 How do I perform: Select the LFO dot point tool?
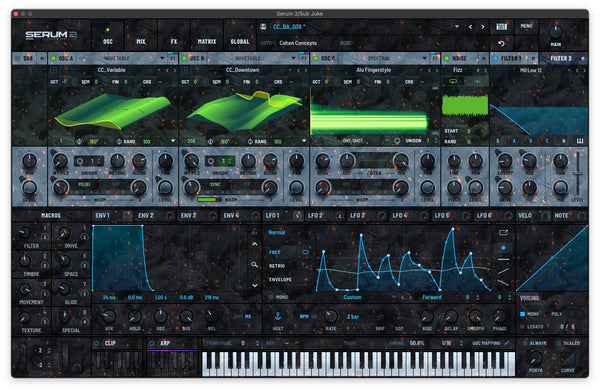[x=503, y=248]
